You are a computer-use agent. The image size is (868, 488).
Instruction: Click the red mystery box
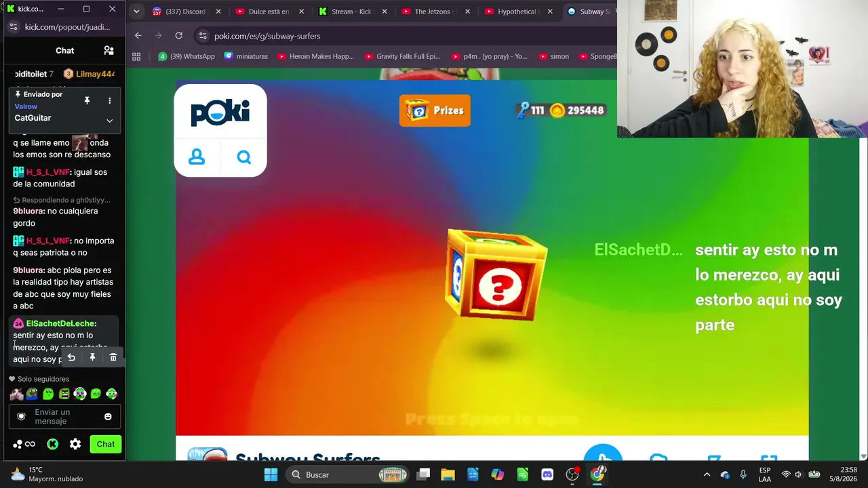click(496, 274)
